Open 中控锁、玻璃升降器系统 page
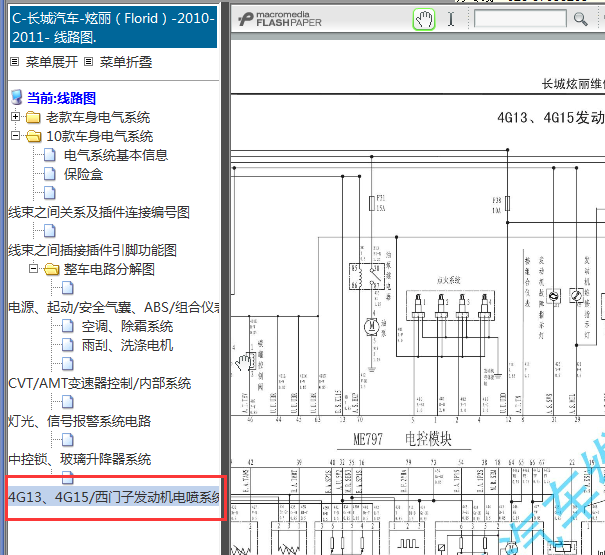Viewport: 605px width, 555px height. coord(79,459)
